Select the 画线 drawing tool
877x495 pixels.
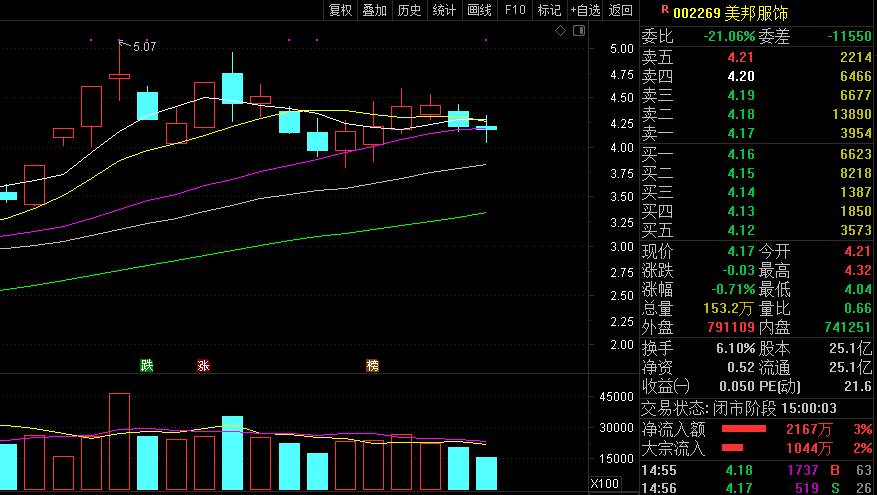(479, 10)
